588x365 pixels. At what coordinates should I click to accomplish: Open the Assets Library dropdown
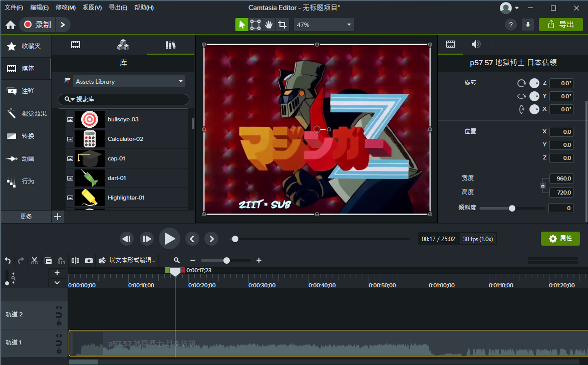click(x=129, y=81)
